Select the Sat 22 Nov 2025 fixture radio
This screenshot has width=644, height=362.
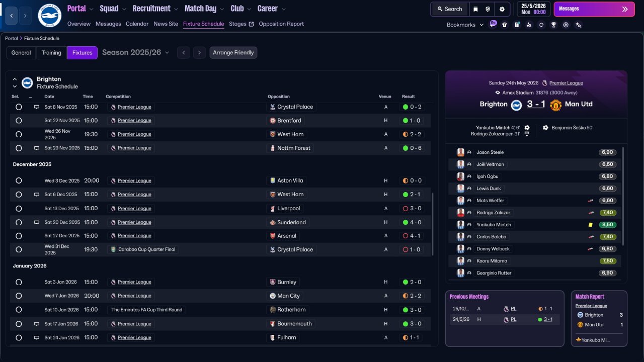pos(19,121)
